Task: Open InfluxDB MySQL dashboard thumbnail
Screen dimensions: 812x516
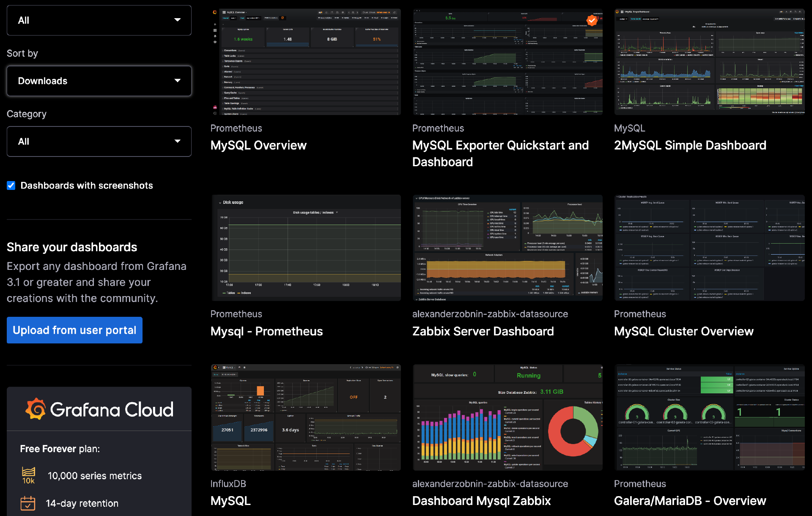Action: [x=306, y=417]
